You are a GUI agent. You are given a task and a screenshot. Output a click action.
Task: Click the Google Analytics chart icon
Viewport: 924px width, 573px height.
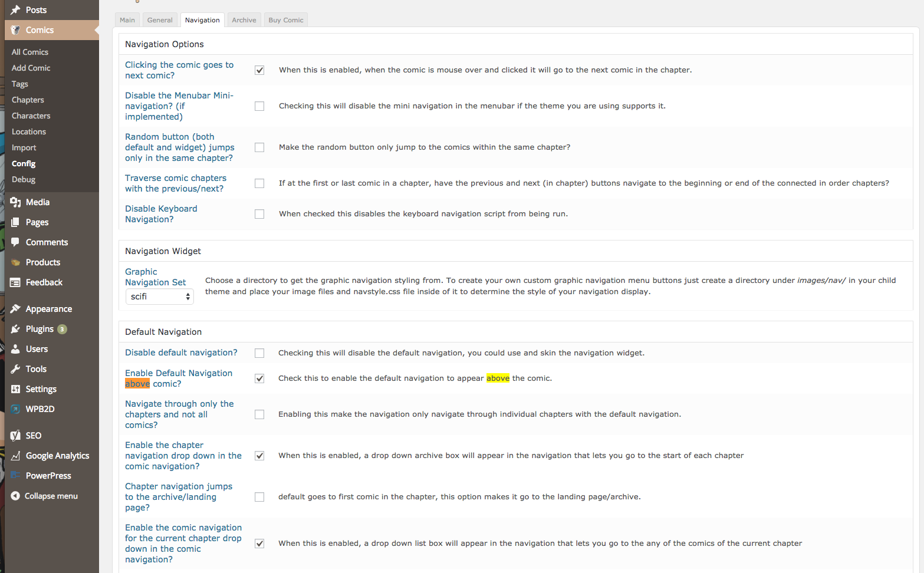click(x=15, y=456)
